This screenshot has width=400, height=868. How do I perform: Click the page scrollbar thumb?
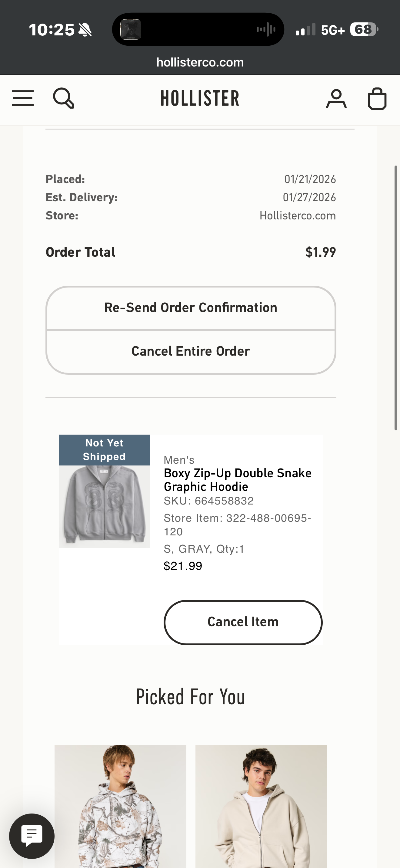pos(396,298)
